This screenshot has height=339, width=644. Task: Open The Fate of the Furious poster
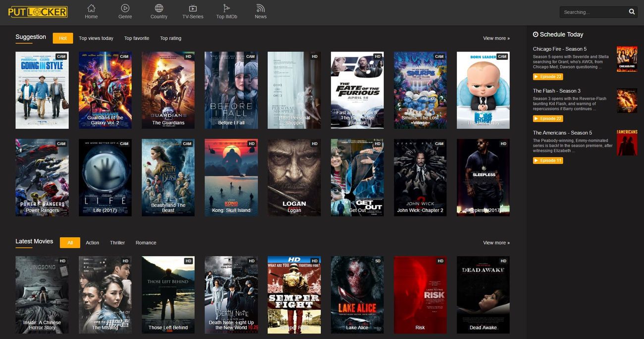pyautogui.click(x=357, y=90)
